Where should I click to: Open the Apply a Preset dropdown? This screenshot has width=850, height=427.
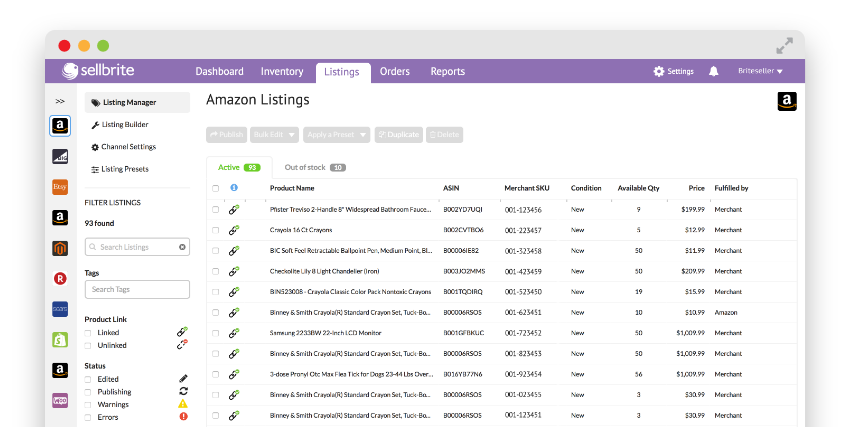336,135
